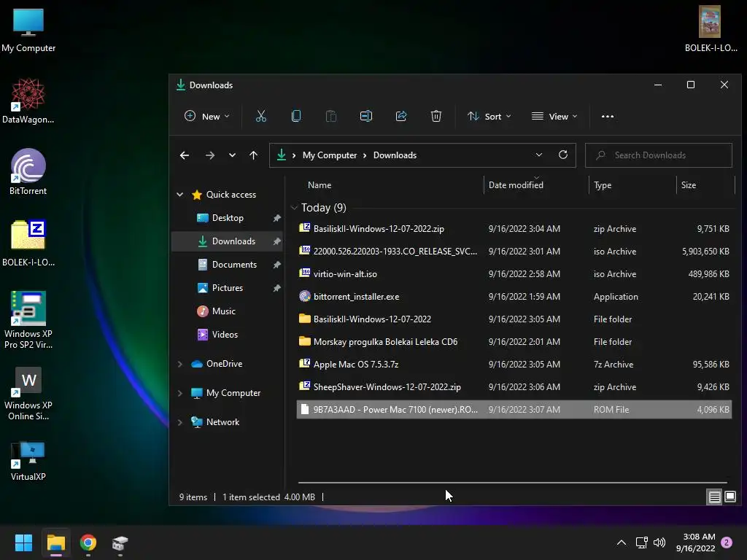This screenshot has width=747, height=560.
Task: Click My Computer in address breadcrumb
Action: [x=329, y=155]
